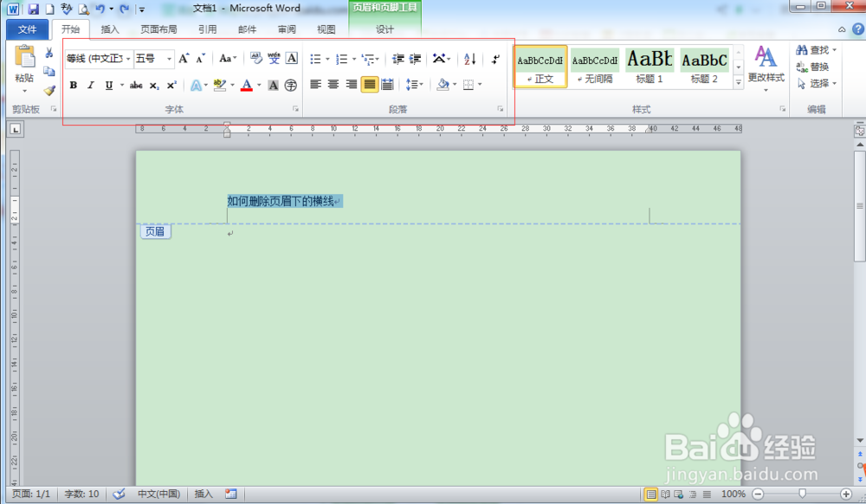866x504 pixels.
Task: Toggle Bold formatting
Action: pos(73,85)
